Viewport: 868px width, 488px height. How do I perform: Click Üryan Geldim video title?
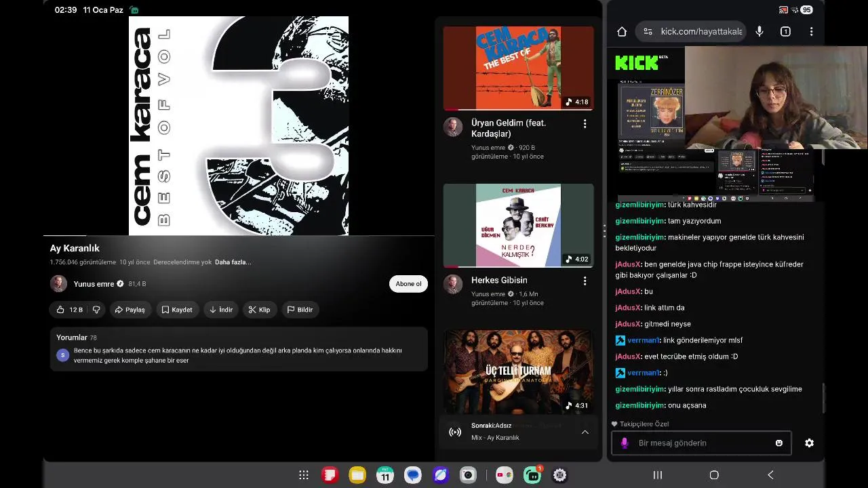509,128
